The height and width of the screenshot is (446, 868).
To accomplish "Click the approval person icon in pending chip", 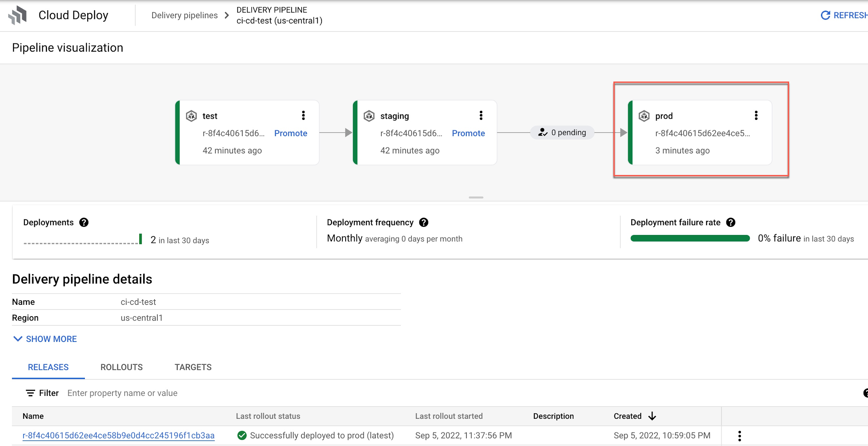I will [542, 132].
